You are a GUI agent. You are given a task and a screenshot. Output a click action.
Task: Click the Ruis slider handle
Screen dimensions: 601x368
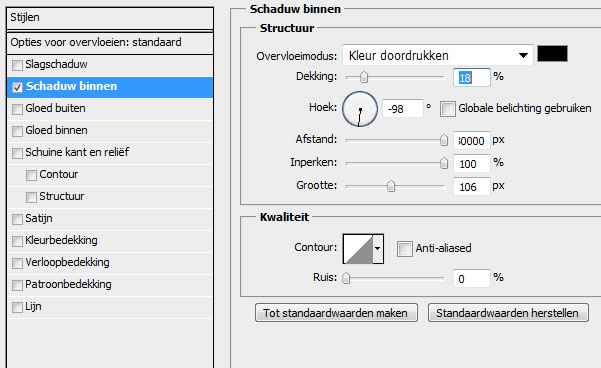pos(346,278)
